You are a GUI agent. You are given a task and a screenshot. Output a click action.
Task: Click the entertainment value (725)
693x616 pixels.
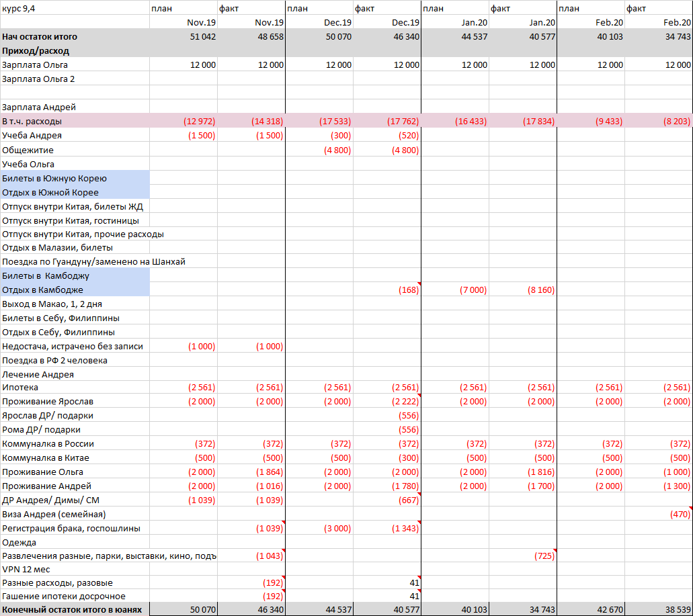[x=544, y=556]
